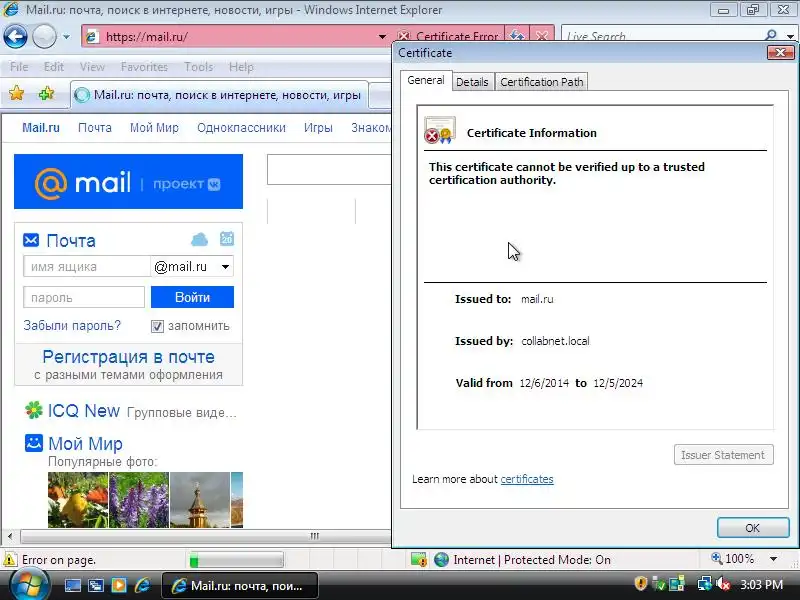Click the @mail logo banner
The height and width of the screenshot is (600, 800).
(x=129, y=182)
